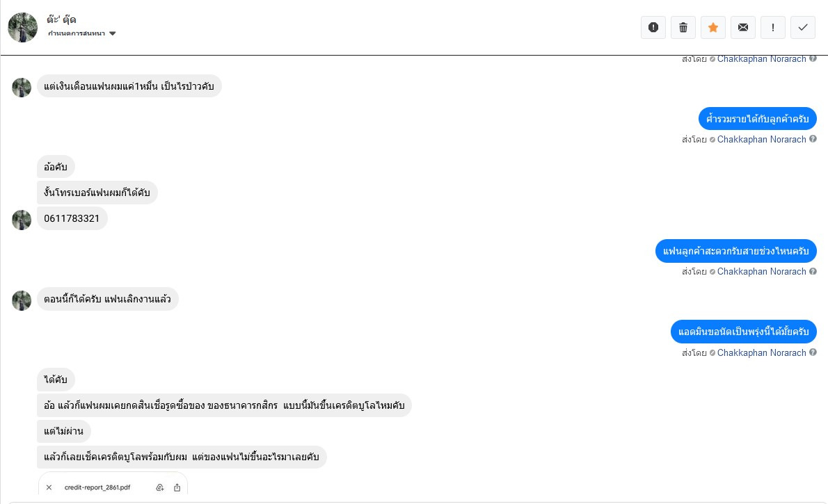Viewport: 828px width, 504px height.
Task: Select the blue แฟนลูกค้าสะดวกรับสายช่วงไหนครับ message bubble
Action: click(735, 251)
